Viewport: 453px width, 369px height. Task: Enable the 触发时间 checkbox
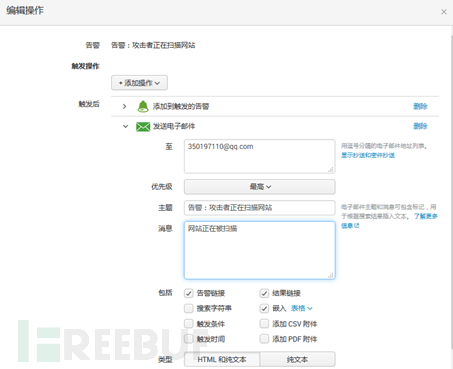click(189, 339)
